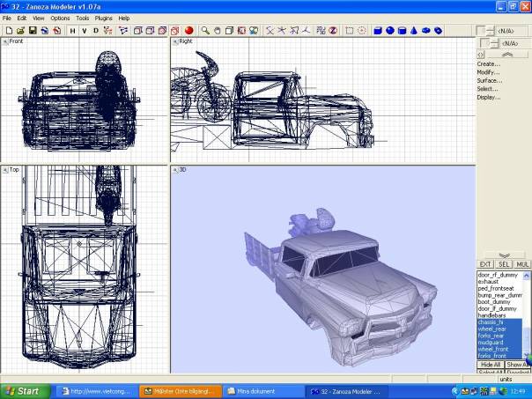Click the Hide All button
The height and width of the screenshot is (399, 532).
[x=490, y=365]
